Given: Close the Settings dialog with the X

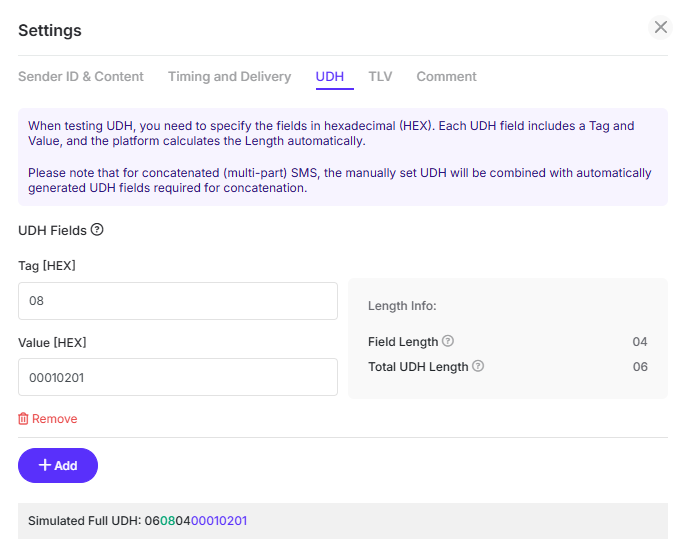Looking at the screenshot, I should [x=660, y=28].
